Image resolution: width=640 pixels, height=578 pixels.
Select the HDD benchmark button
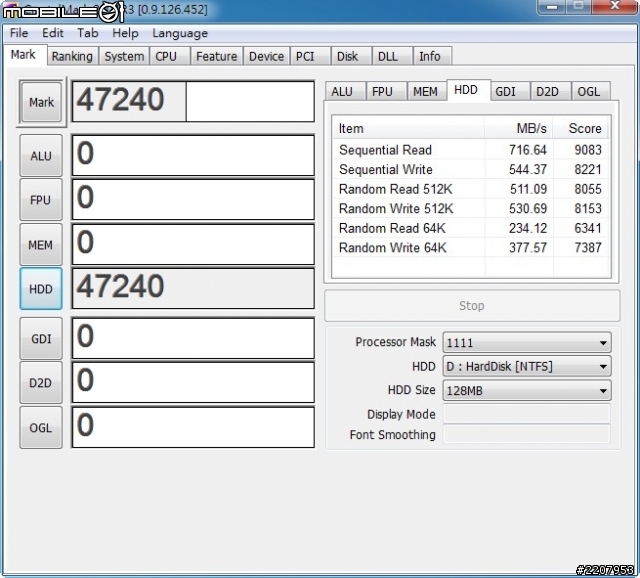click(41, 289)
